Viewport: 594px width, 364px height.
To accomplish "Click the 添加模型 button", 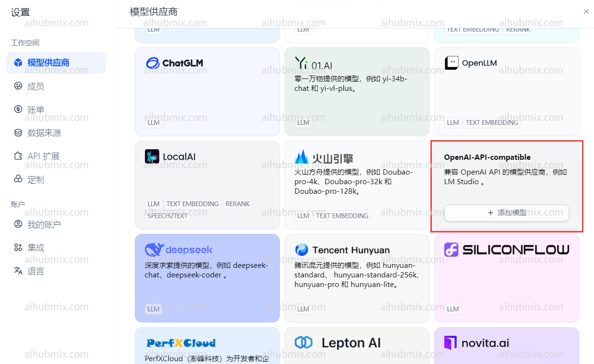I will click(506, 213).
